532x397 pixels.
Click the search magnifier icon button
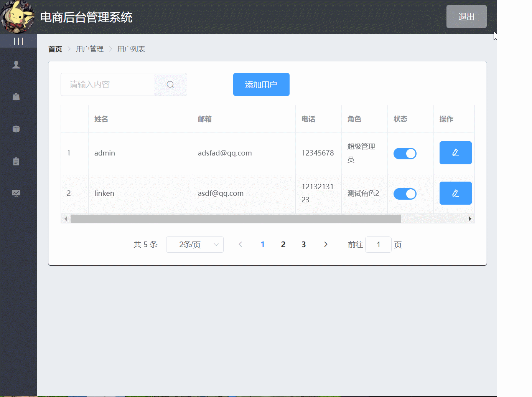(170, 84)
